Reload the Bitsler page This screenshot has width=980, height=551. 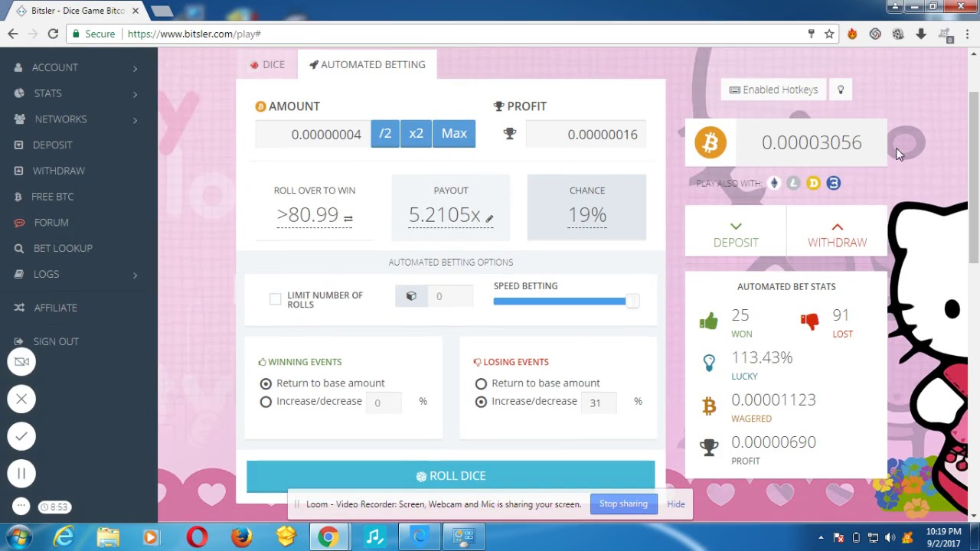click(53, 34)
